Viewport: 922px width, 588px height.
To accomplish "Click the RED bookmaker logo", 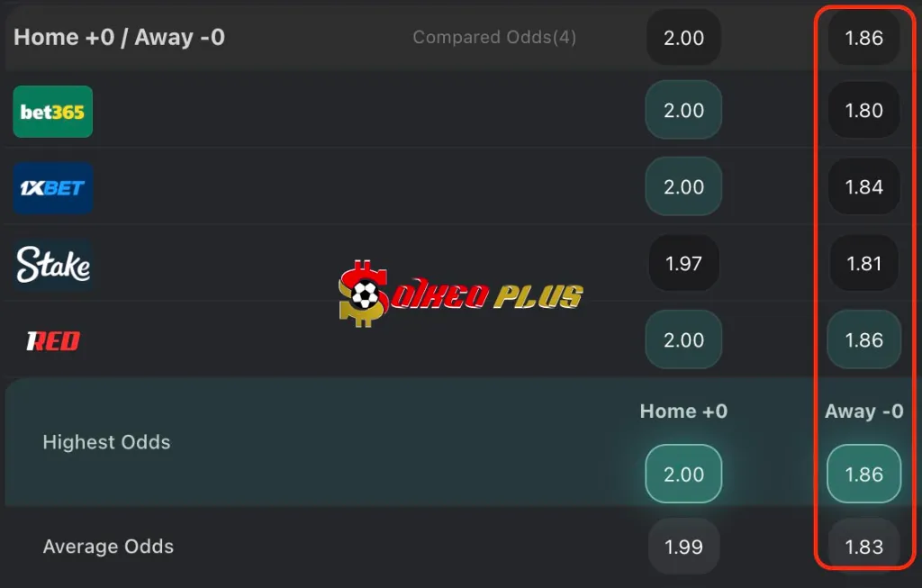I will tap(51, 339).
